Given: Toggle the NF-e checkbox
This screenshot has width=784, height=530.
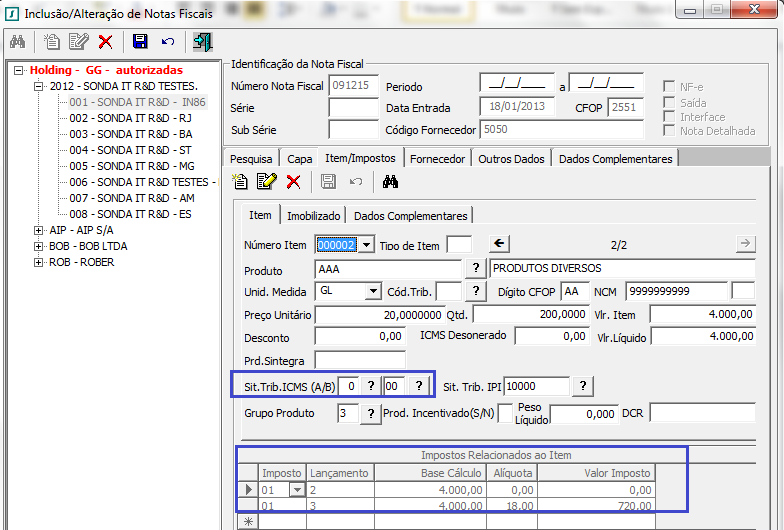Looking at the screenshot, I should [669, 87].
